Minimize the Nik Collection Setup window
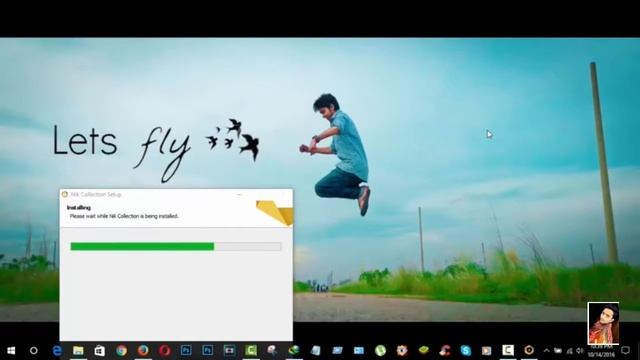Screen dimensions: 640x360 (x=240, y=195)
